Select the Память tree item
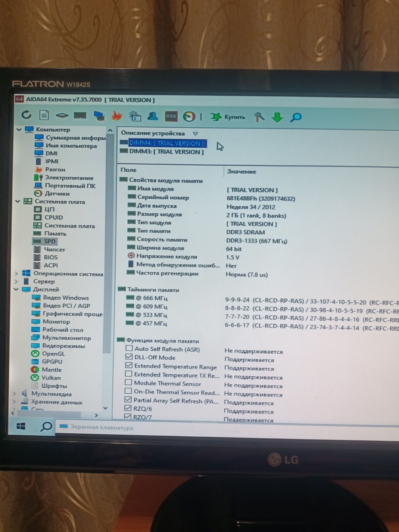 pos(50,233)
